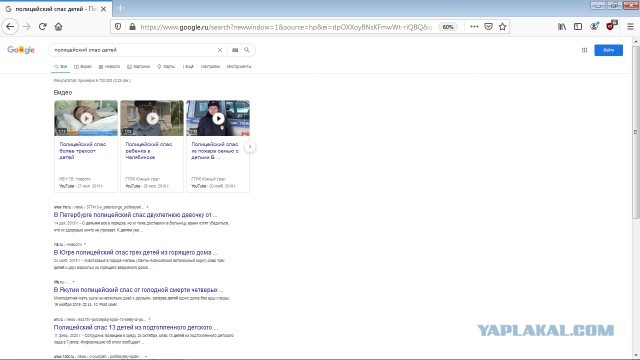
Task: Open the В Югре полицейский спас result
Action: pyautogui.click(x=135, y=253)
